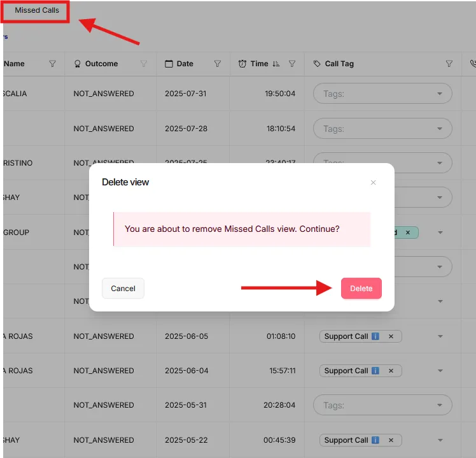Select the time cell 18:10:54
The image size is (476, 458).
point(281,128)
